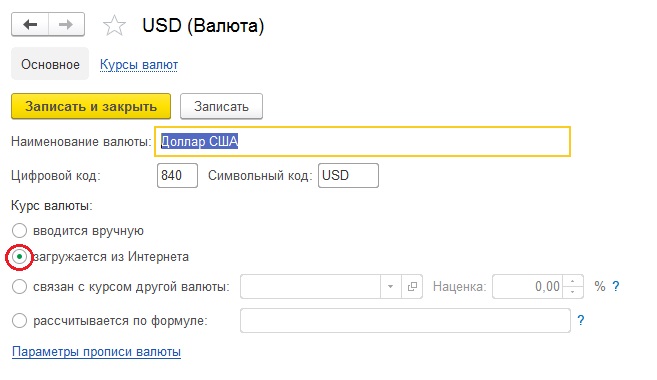Image resolution: width=657 pixels, height=380 pixels.
Task: Click the Записать и закрыть button
Action: pos(91,106)
